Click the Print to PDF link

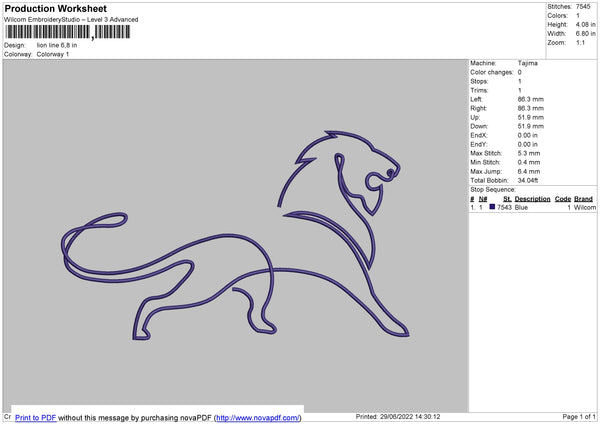(36, 417)
